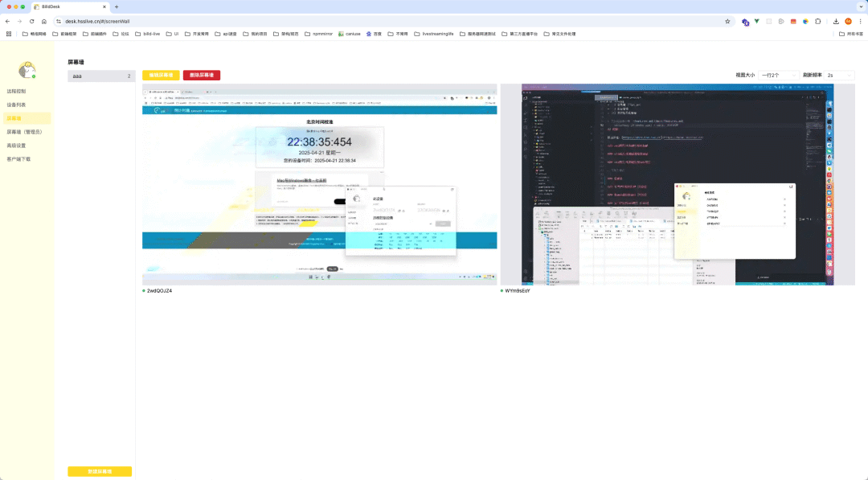Click the address bar URL desk.hsslive.cn
Image resolution: width=868 pixels, height=480 pixels.
[x=97, y=21]
